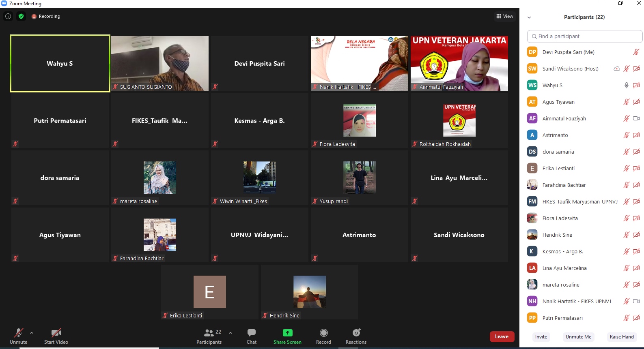The height and width of the screenshot is (349, 644).
Task: Click Aimmatul Fauziyah's camera icon in list
Action: click(636, 118)
